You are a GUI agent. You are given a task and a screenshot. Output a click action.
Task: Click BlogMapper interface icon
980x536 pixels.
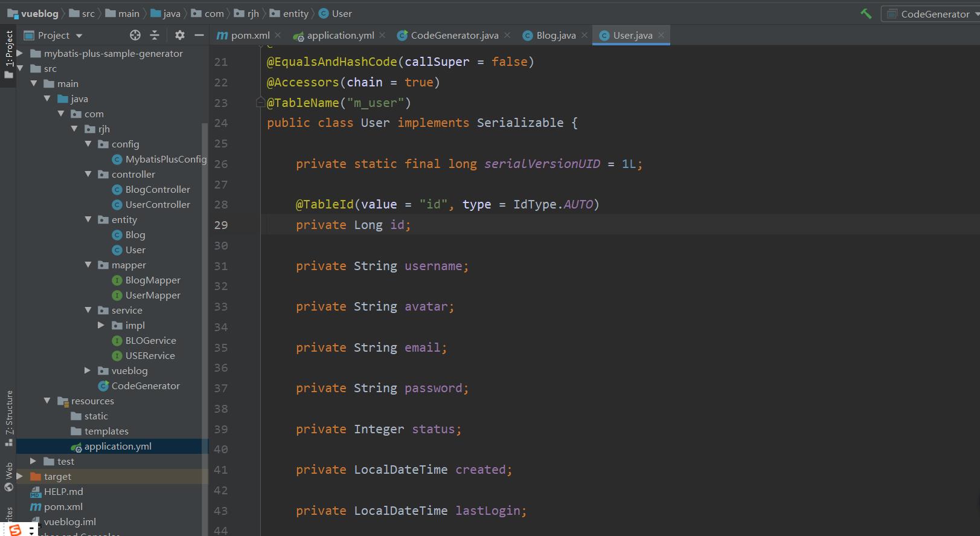117,280
